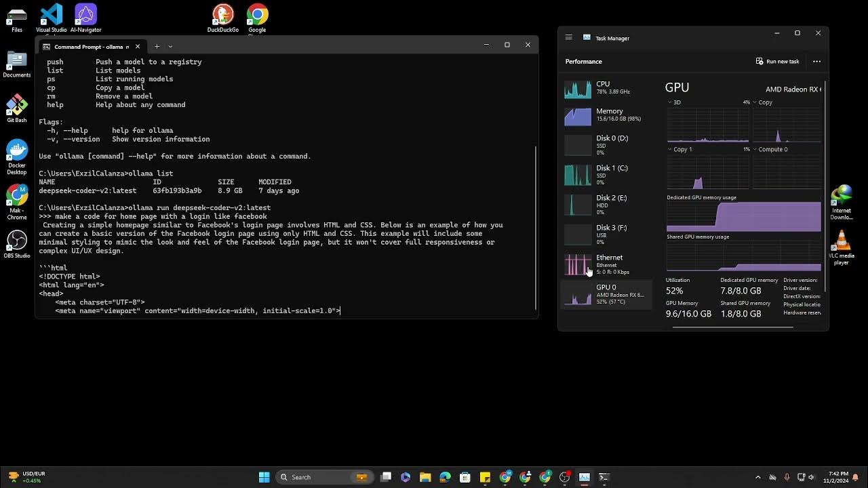Image resolution: width=868 pixels, height=488 pixels.
Task: Launch the Git Bash desktop icon
Action: point(17,110)
